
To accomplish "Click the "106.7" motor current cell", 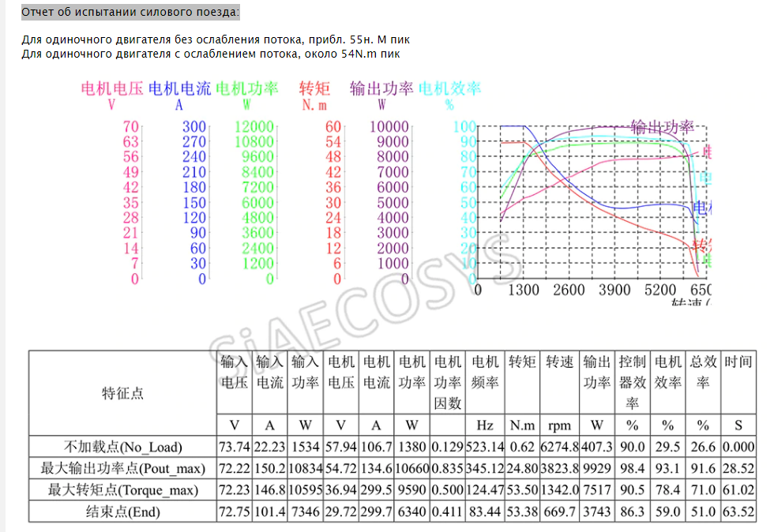I will coord(376,447).
